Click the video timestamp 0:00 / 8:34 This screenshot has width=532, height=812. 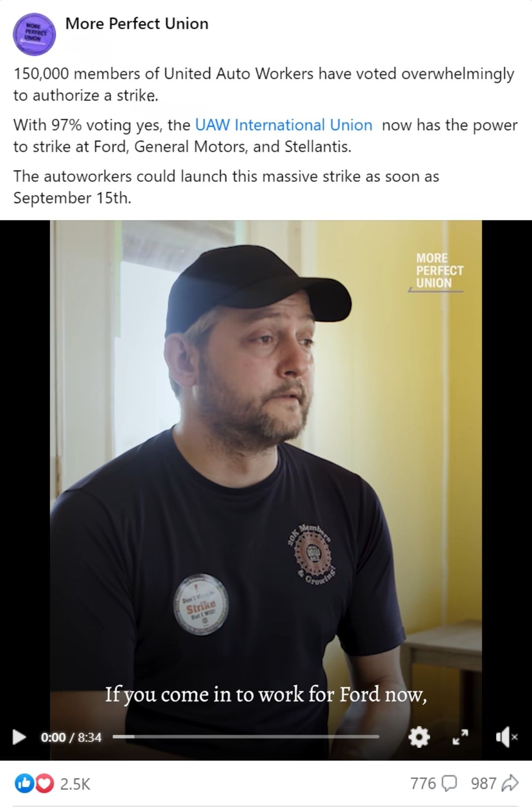[x=71, y=737]
